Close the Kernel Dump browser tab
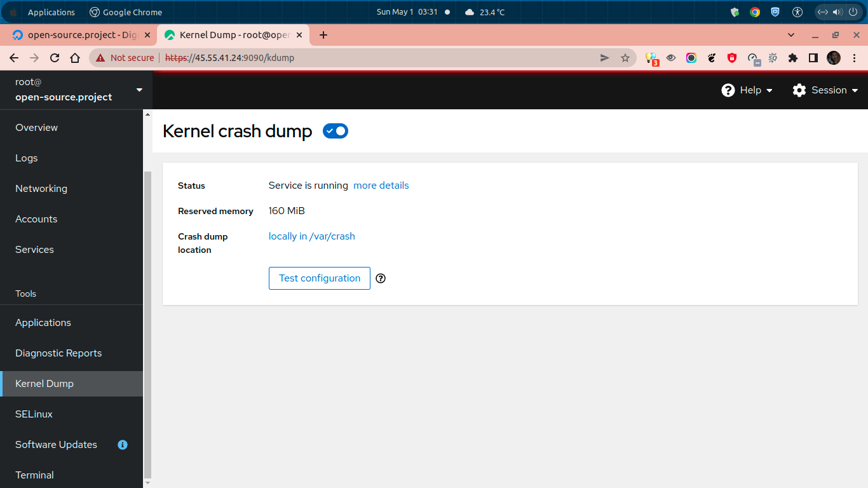The height and width of the screenshot is (488, 868). 299,35
